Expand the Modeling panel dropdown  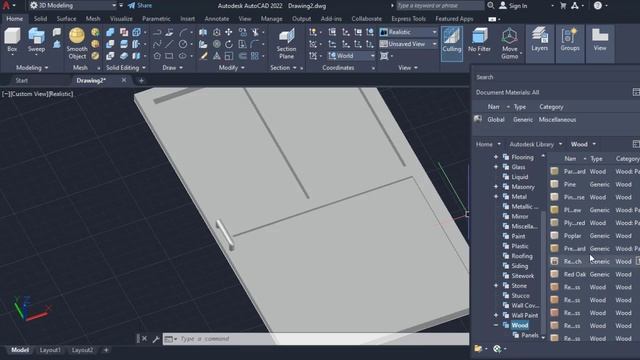coord(32,68)
